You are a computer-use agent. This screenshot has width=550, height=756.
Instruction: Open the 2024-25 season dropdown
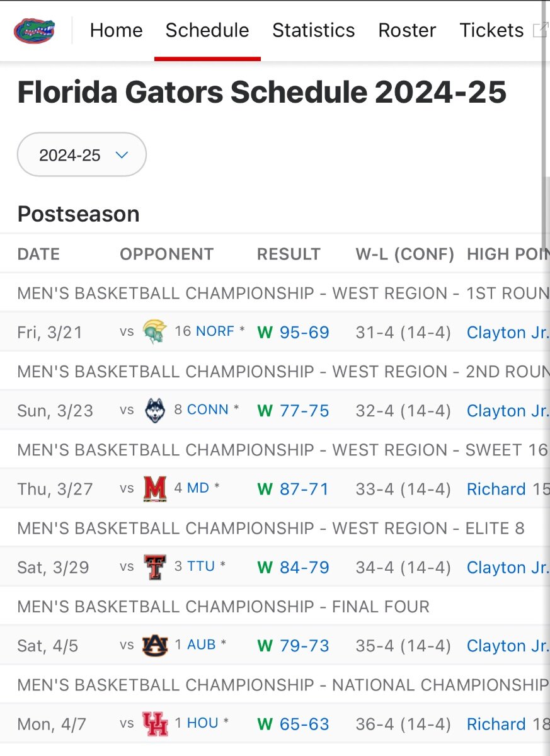pyautogui.click(x=82, y=155)
